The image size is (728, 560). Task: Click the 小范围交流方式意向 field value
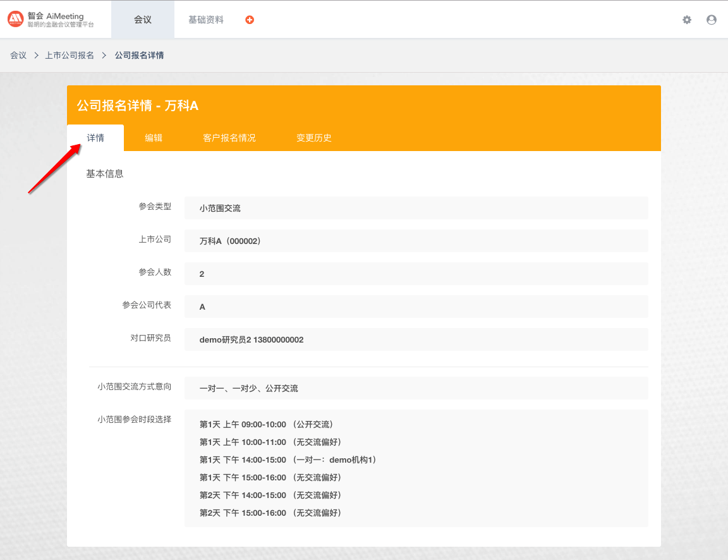point(416,388)
